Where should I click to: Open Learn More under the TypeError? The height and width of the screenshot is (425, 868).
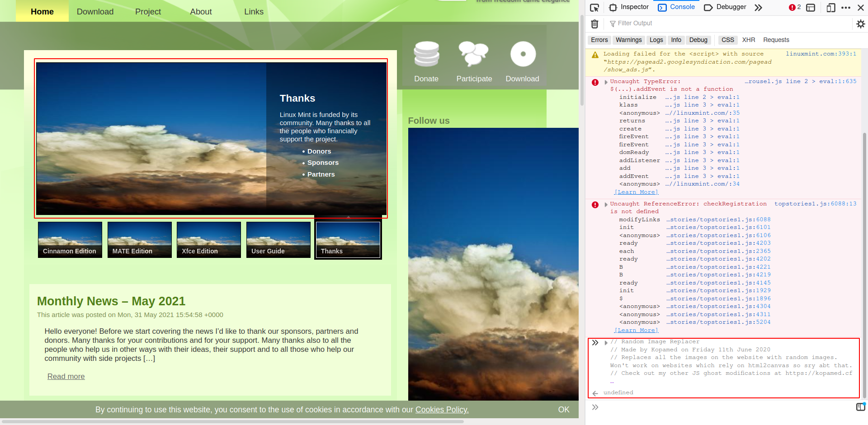(636, 192)
